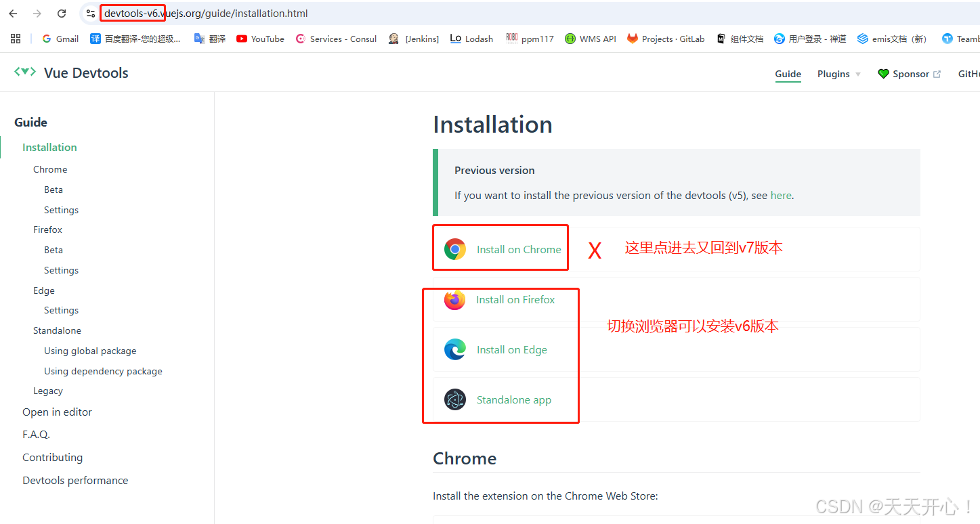Click Install on Edge link

tap(512, 349)
